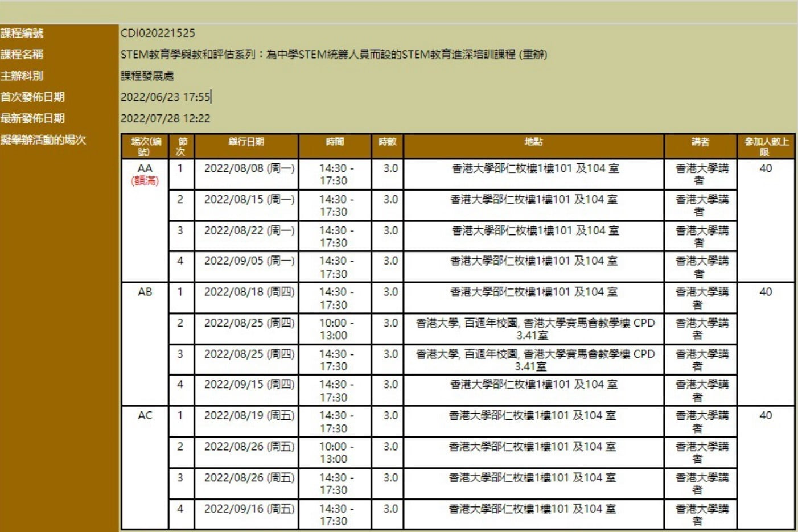Viewport: 798px width, 532px height.
Task: Click the first publish date 2022/06/23 17:55
Action: point(165,97)
